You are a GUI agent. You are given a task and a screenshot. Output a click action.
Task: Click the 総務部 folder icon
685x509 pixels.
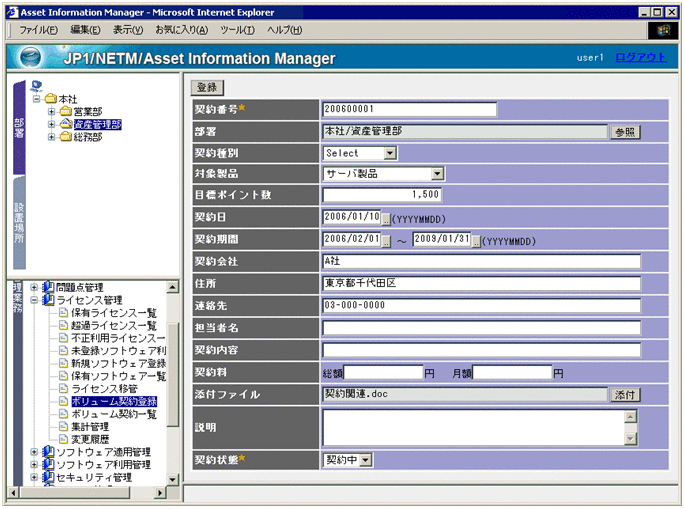tap(66, 137)
